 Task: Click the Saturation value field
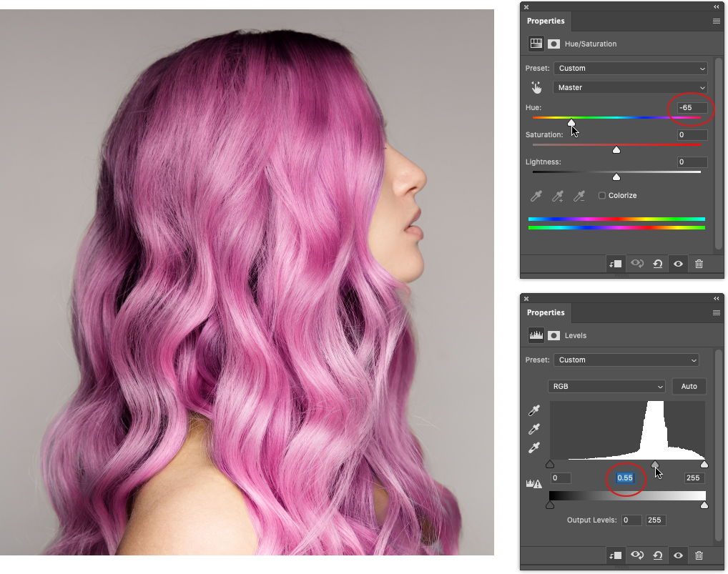point(692,134)
